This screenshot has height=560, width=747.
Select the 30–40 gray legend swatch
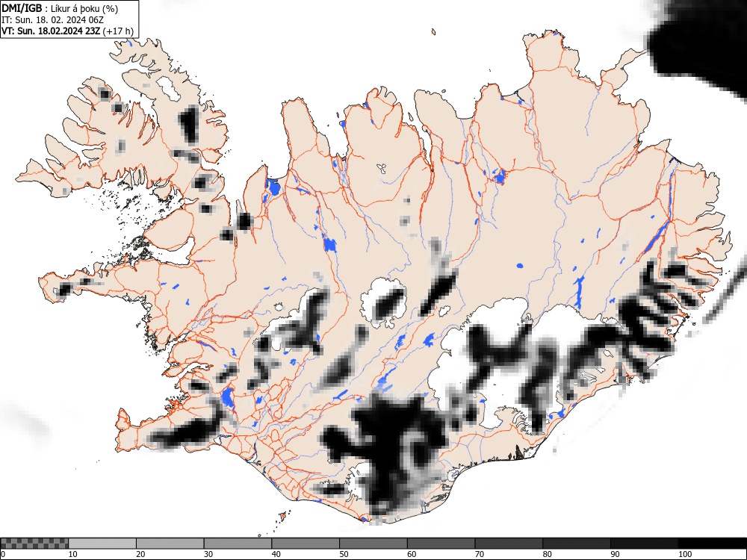coord(238,544)
